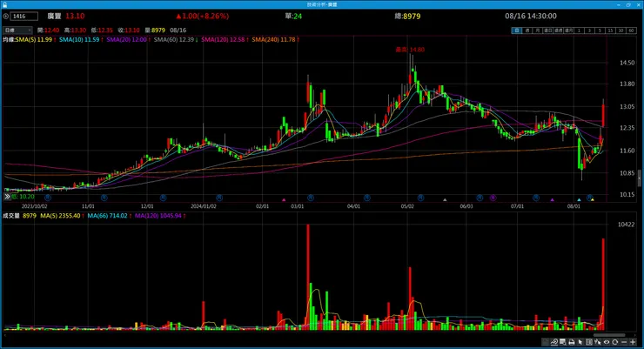Select the 月 monthly period tab
Viewport: 644px width, 349px height.
click(x=537, y=30)
